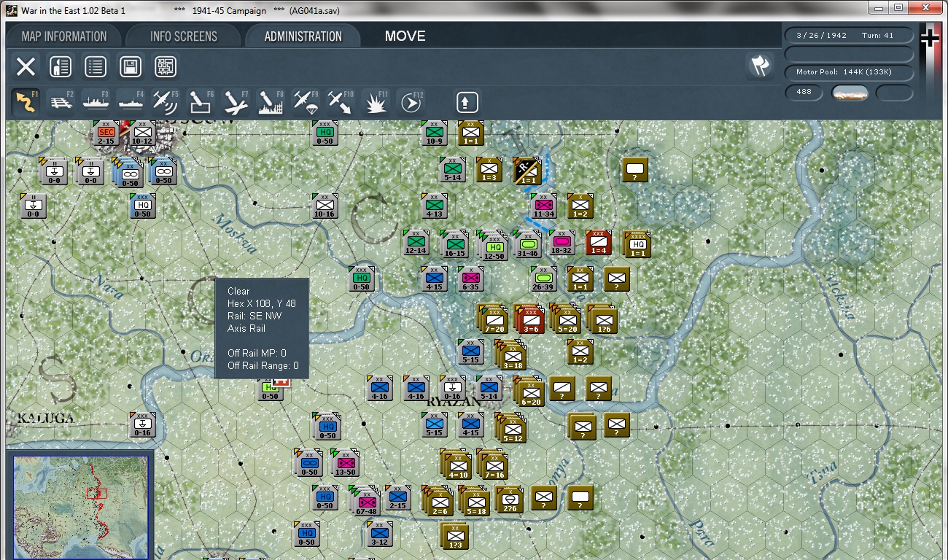
Task: Select the 26-39 motorized unit counter
Action: (x=543, y=279)
